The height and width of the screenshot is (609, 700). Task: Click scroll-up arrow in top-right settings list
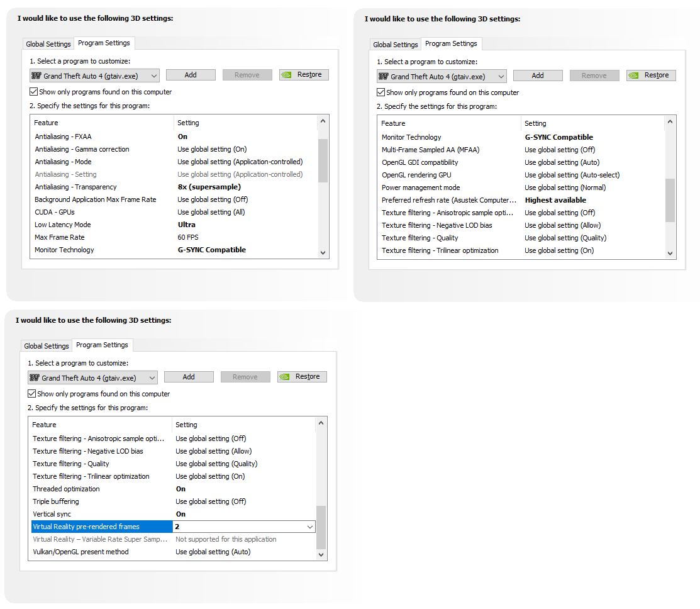pyautogui.click(x=670, y=121)
